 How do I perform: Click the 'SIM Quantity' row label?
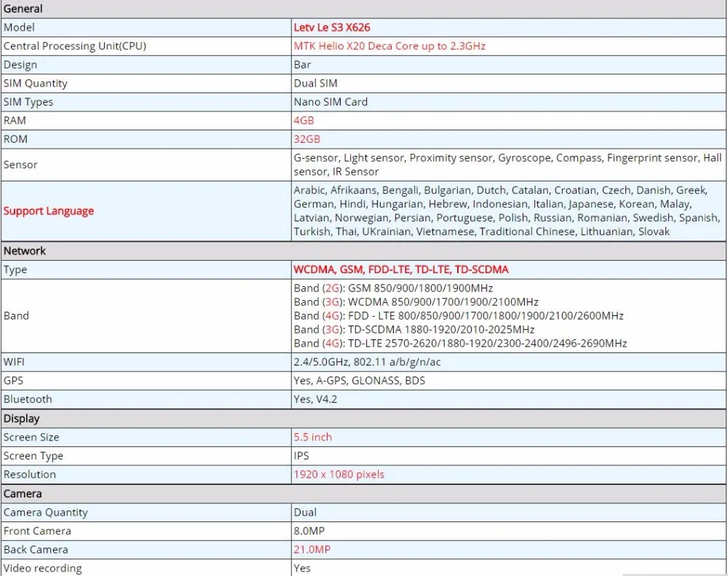pyautogui.click(x=35, y=83)
